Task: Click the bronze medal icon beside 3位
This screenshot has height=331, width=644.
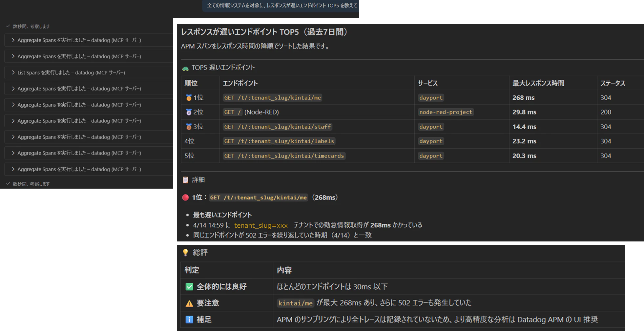Action: [x=189, y=127]
